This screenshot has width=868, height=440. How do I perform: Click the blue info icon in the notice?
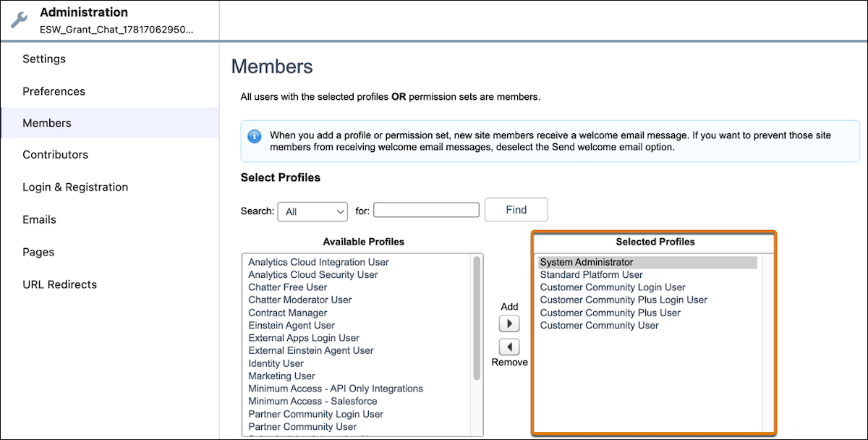pyautogui.click(x=255, y=136)
